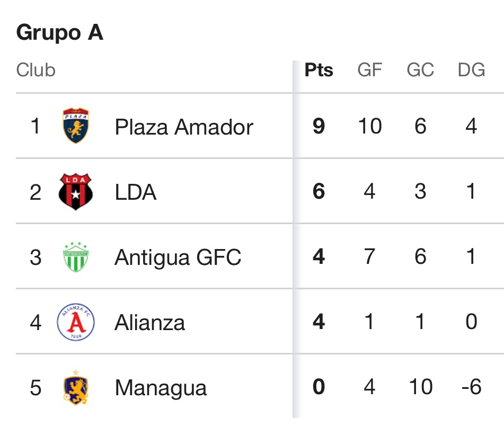
Task: Click the GF column header
Action: click(369, 70)
